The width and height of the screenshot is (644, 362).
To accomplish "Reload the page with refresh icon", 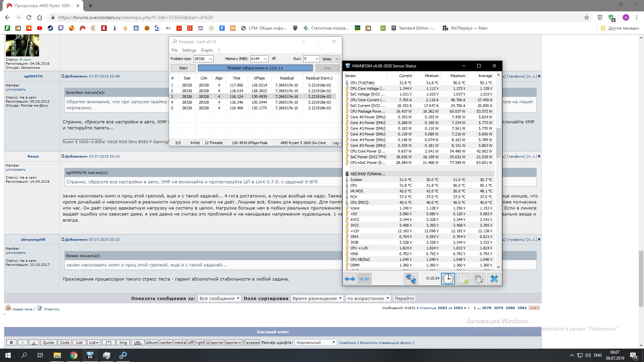I will (29, 17).
